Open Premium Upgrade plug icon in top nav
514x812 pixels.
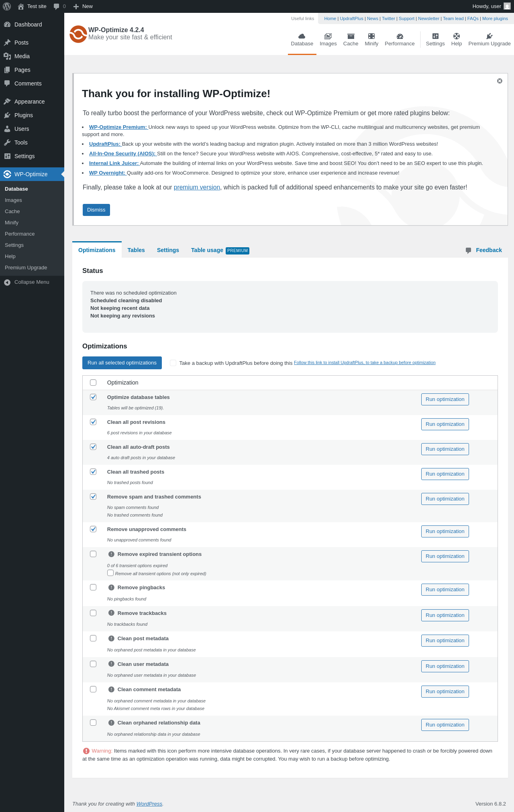490,36
